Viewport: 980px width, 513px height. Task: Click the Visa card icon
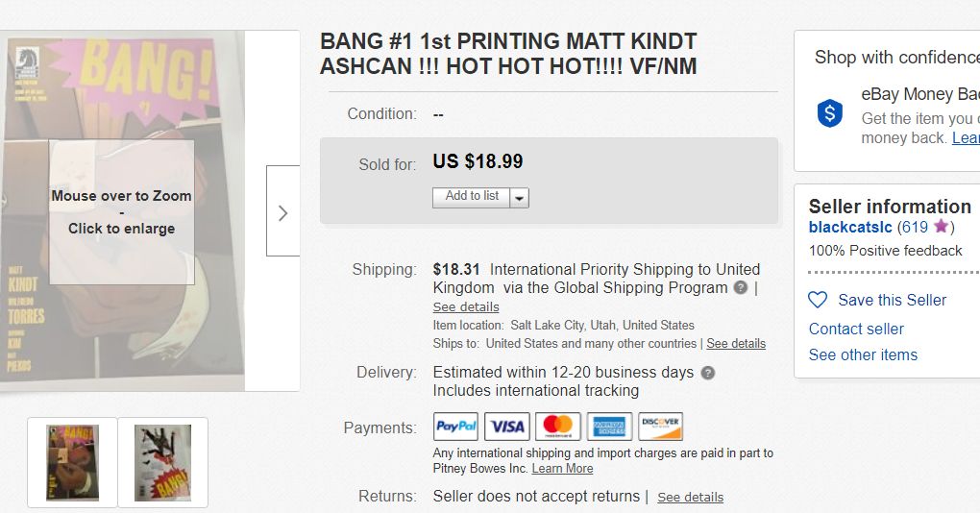click(x=506, y=427)
